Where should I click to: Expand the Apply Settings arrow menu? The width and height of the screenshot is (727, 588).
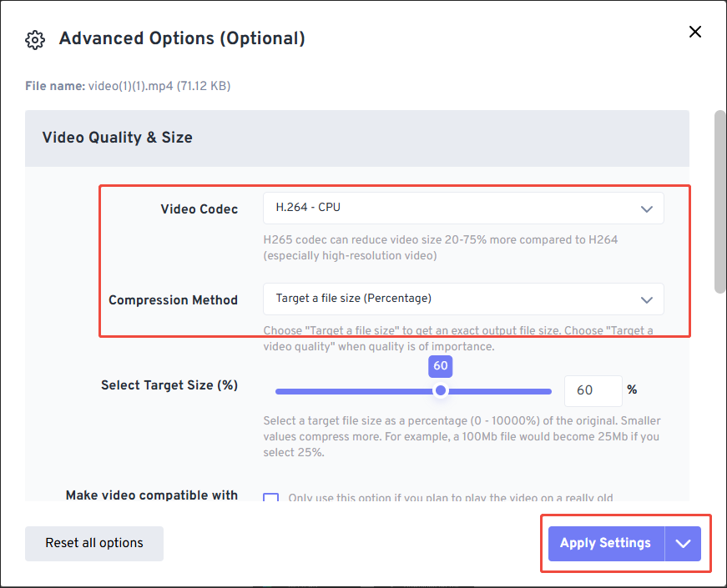coord(684,543)
